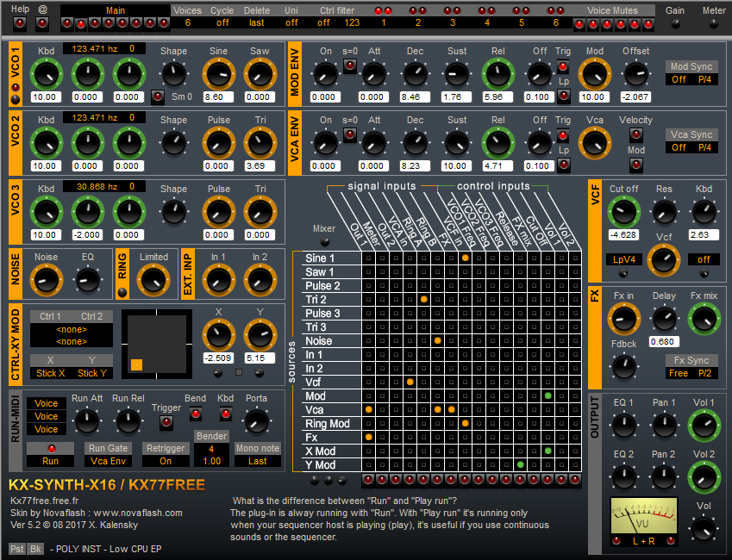Image resolution: width=732 pixels, height=560 pixels.
Task: Click the Vcf row orange matrix dot
Action: pos(410,382)
